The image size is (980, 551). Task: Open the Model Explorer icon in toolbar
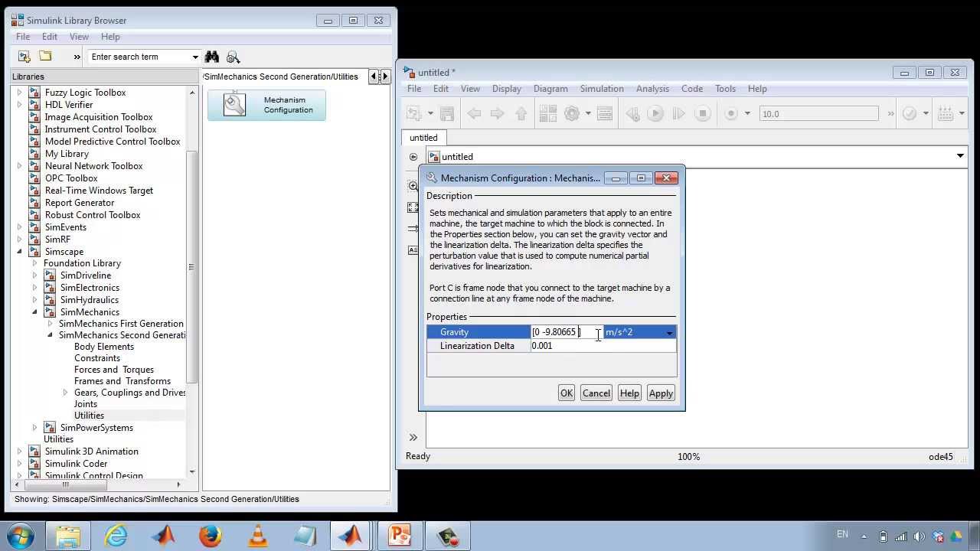click(605, 113)
